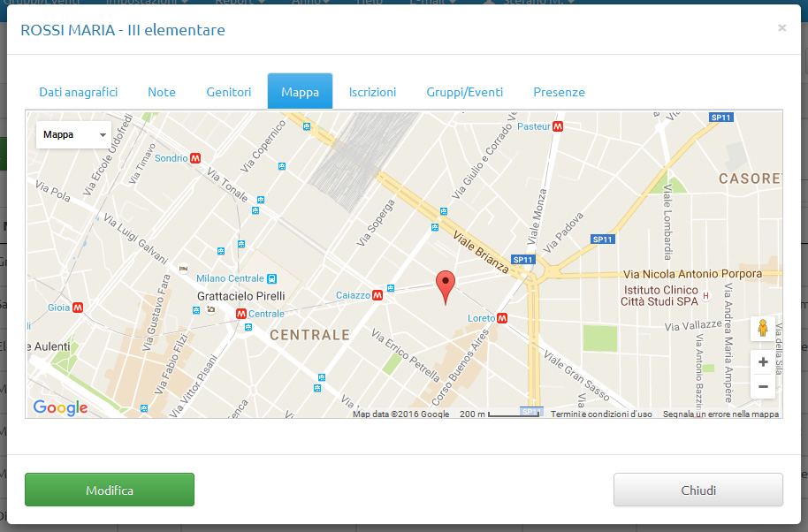The height and width of the screenshot is (532, 808).
Task: Click the Google logo on the map
Action: point(60,407)
